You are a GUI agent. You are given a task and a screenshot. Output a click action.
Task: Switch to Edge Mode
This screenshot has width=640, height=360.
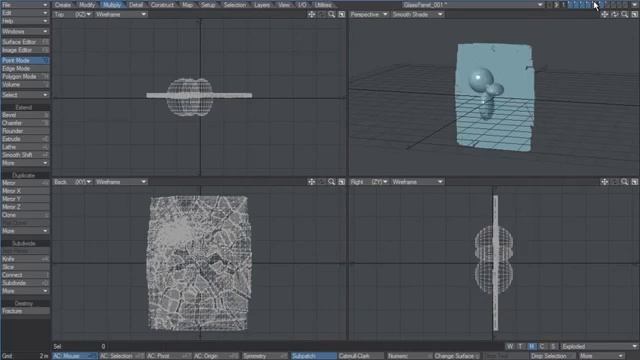25,69
